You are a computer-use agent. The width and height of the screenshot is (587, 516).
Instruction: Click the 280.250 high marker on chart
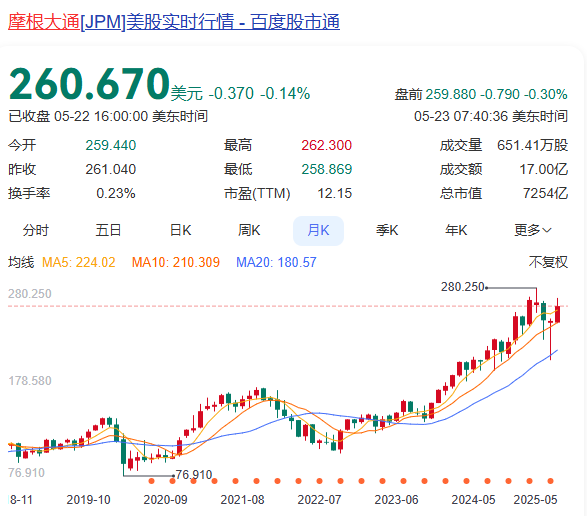tap(463, 287)
